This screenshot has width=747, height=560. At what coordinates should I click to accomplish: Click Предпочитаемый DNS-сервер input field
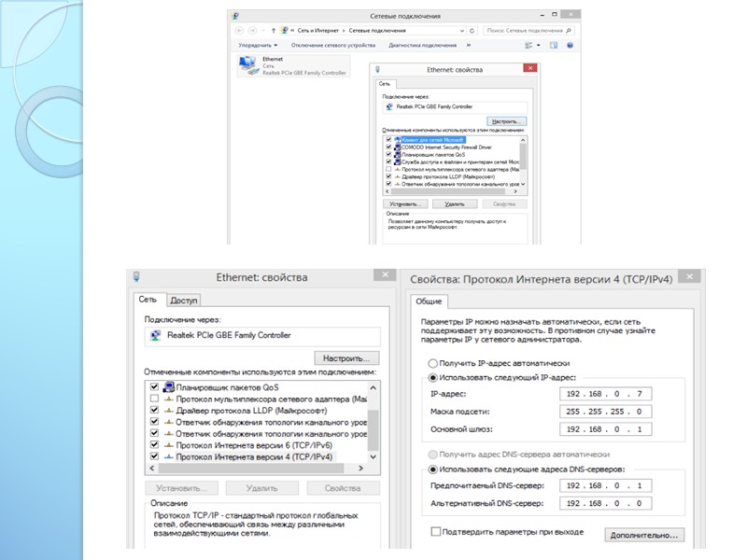[605, 485]
